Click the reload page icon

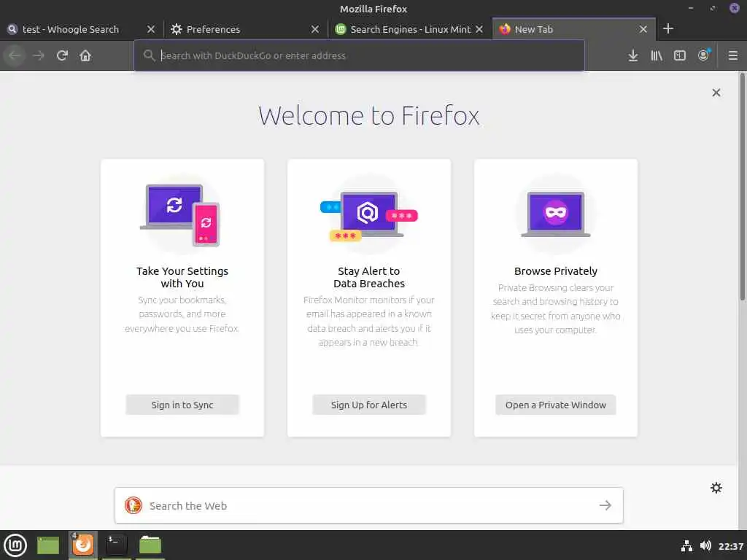point(62,55)
